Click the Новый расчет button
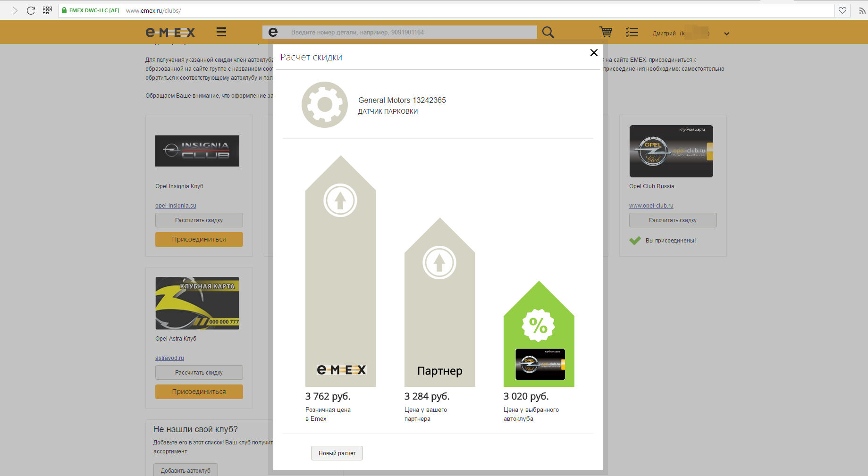Image resolution: width=868 pixels, height=476 pixels. click(x=337, y=453)
